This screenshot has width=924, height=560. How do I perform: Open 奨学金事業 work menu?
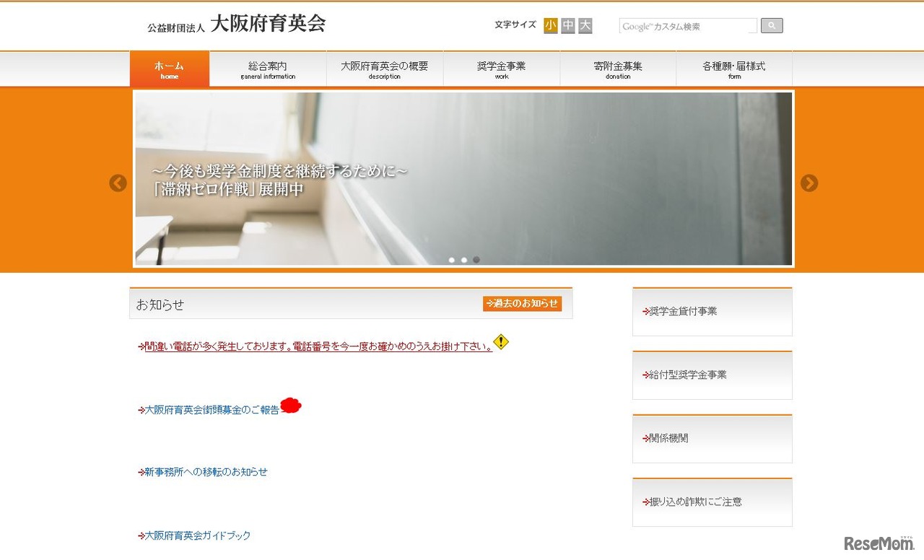point(502,69)
